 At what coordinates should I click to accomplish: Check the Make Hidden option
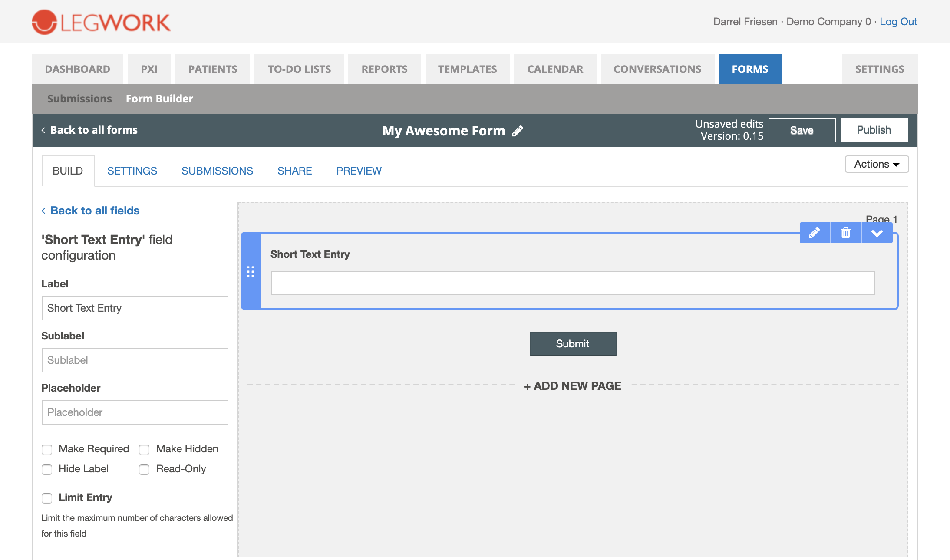(x=144, y=450)
